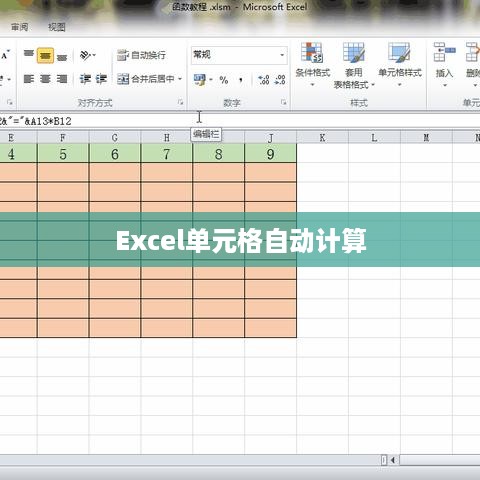Open 套用表格格式 table formatting
This screenshot has width=480, height=480.
[x=354, y=66]
